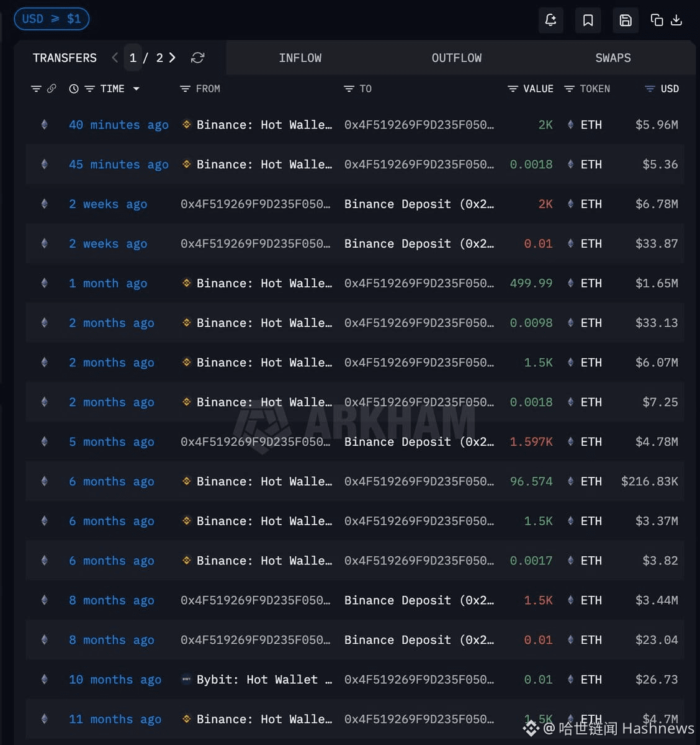Go to previous transfers page arrow

pyautogui.click(x=115, y=58)
